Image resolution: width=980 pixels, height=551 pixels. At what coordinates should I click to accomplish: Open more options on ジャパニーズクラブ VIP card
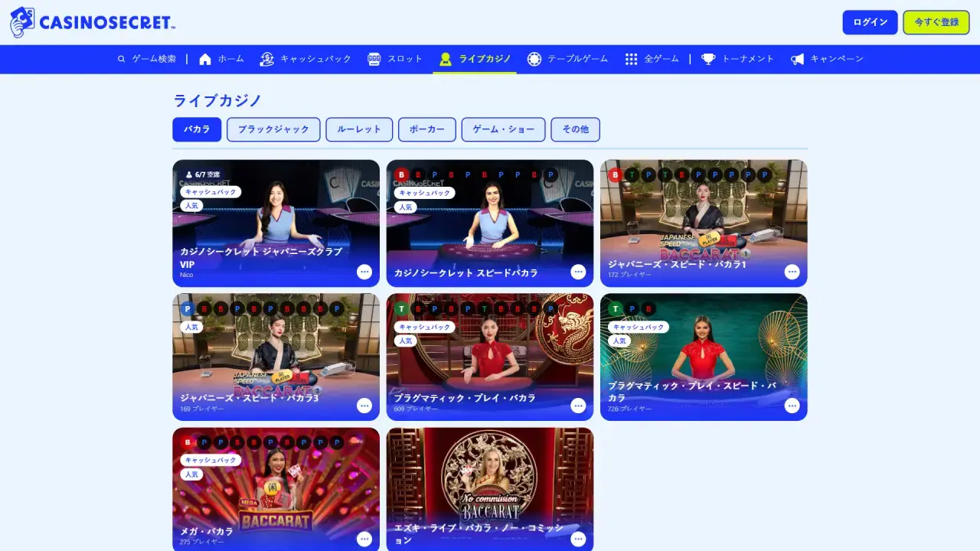pyautogui.click(x=364, y=272)
